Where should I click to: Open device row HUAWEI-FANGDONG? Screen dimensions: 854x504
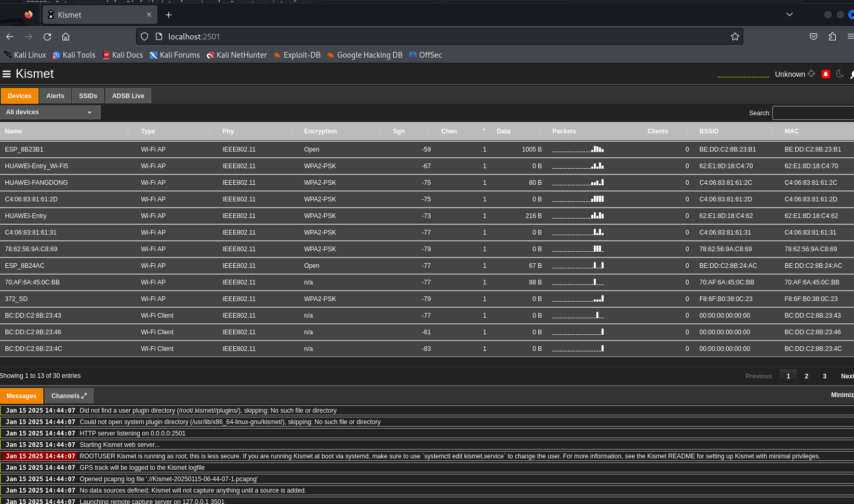tap(427, 183)
